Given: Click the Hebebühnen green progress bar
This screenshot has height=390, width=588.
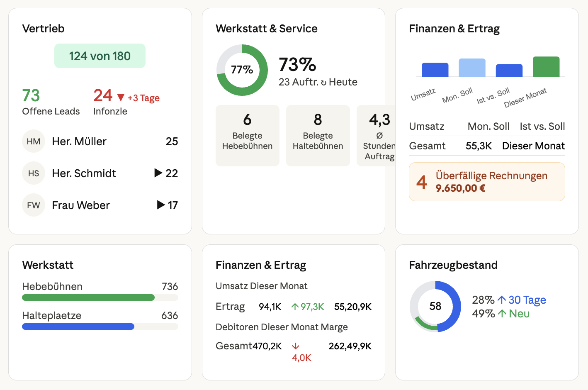Looking at the screenshot, I should 88,297.
